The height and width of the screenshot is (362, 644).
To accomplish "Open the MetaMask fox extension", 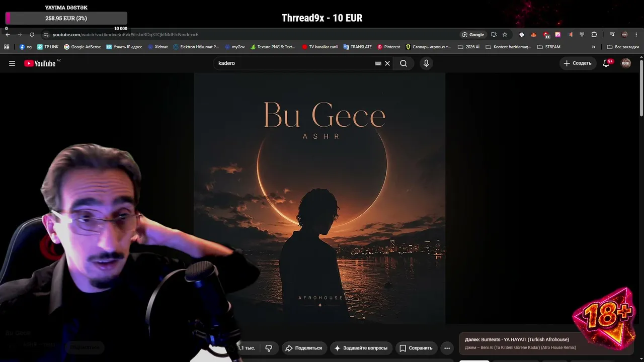I will [x=534, y=35].
